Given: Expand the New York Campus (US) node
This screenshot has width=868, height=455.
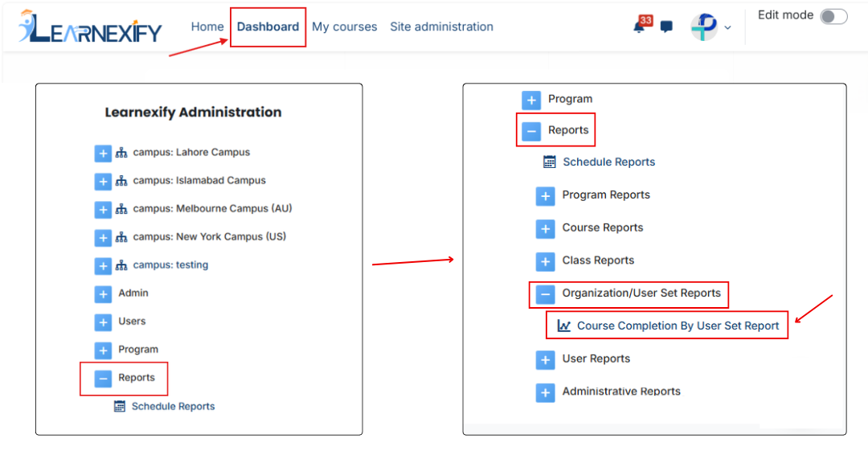Looking at the screenshot, I should pyautogui.click(x=103, y=238).
